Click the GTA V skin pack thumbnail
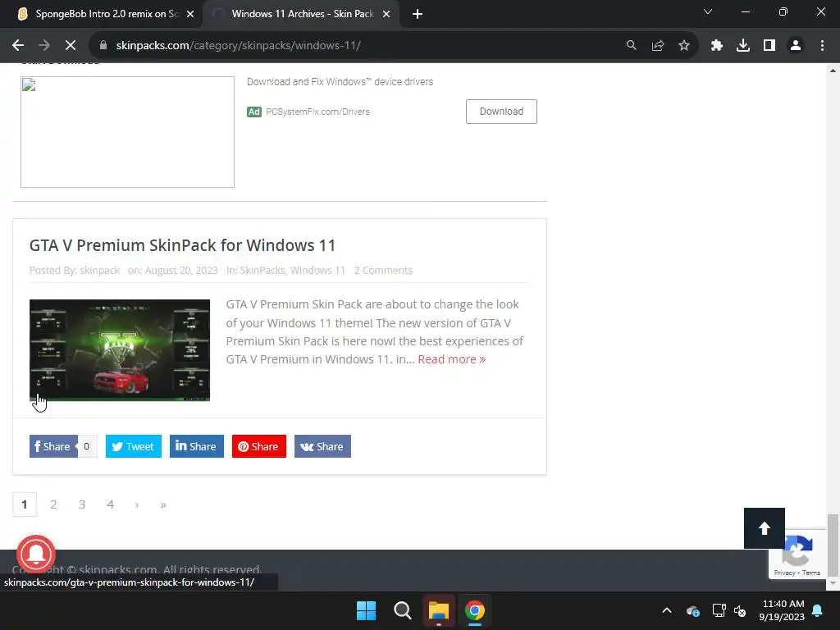 [x=120, y=349]
